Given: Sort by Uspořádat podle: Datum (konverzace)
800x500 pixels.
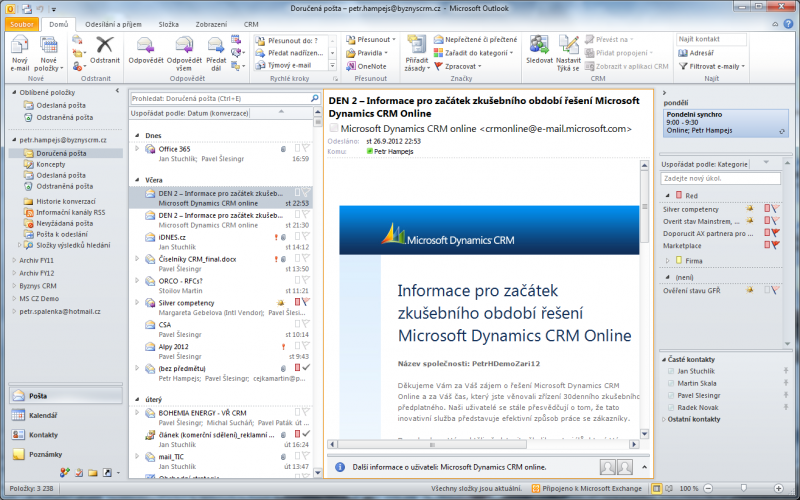Looking at the screenshot, I should 189,113.
